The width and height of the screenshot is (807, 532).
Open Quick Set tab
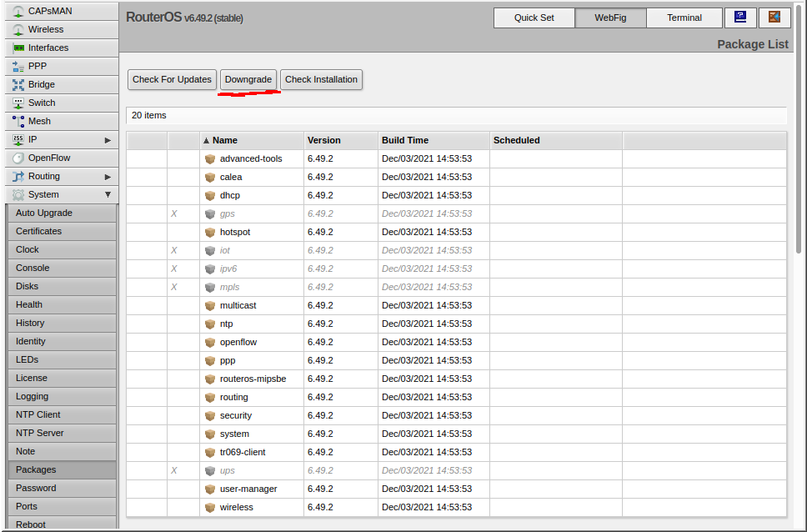tap(534, 18)
